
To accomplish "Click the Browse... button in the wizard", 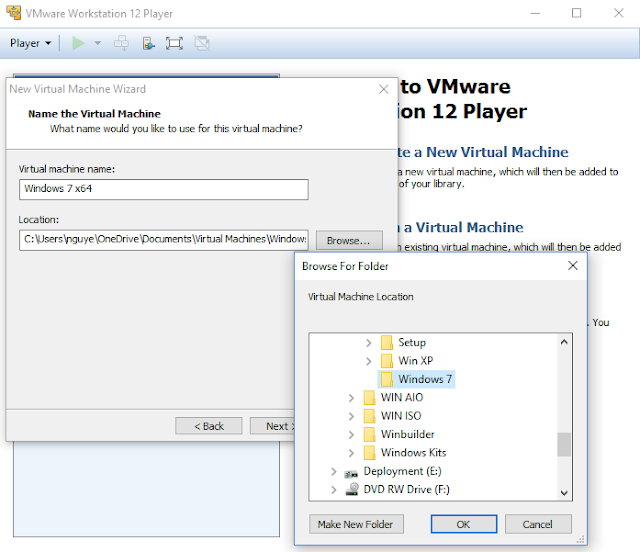I will point(349,240).
